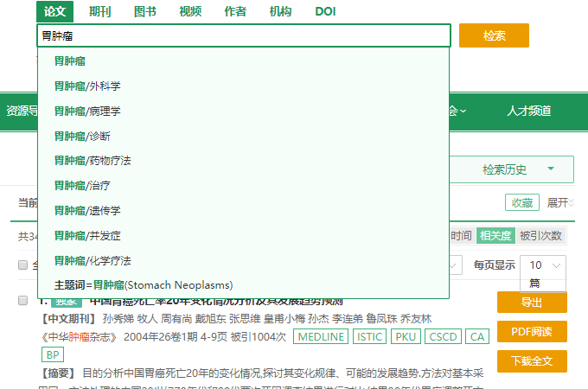
Task: Choose the 胃肿瘤/外科学 suggestion
Action: pyautogui.click(x=86, y=86)
